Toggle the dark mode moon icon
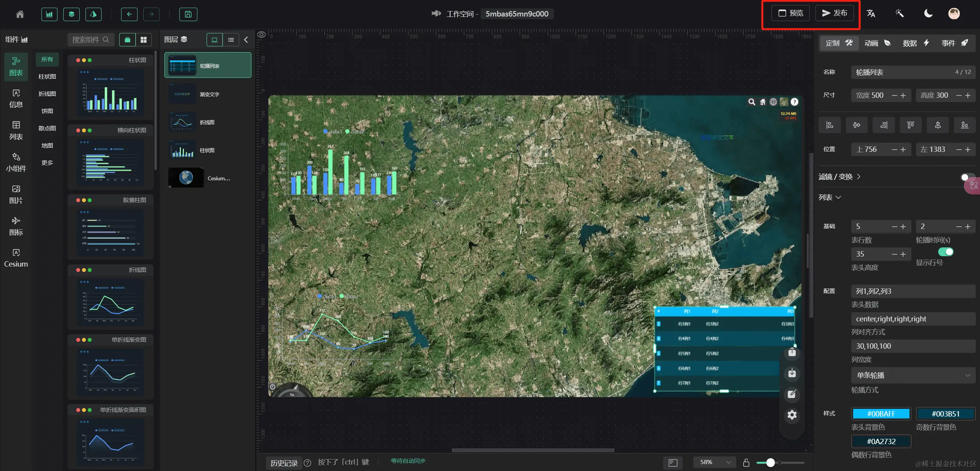Viewport: 980px width, 471px height. [x=928, y=14]
